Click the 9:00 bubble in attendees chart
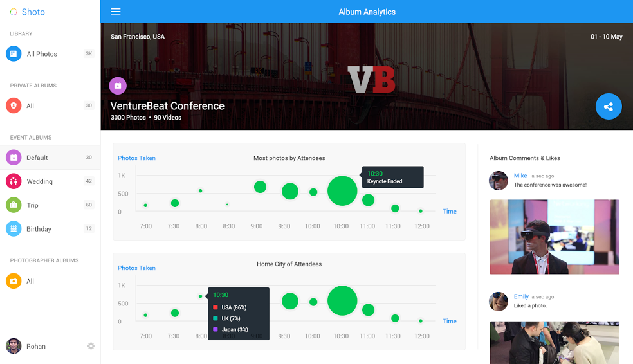The height and width of the screenshot is (364, 633). click(260, 187)
